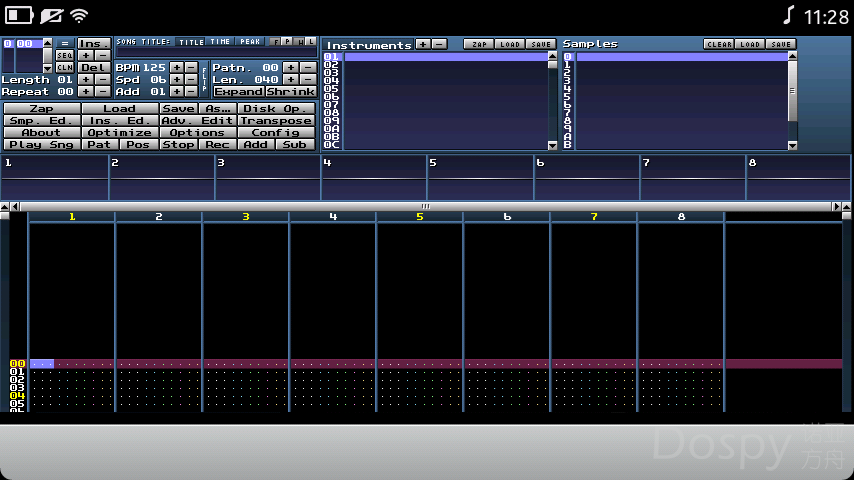Click the Sub channels button

tap(295, 144)
